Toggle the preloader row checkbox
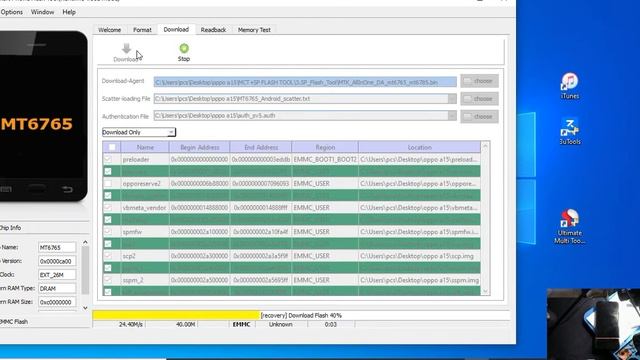 coord(108,159)
